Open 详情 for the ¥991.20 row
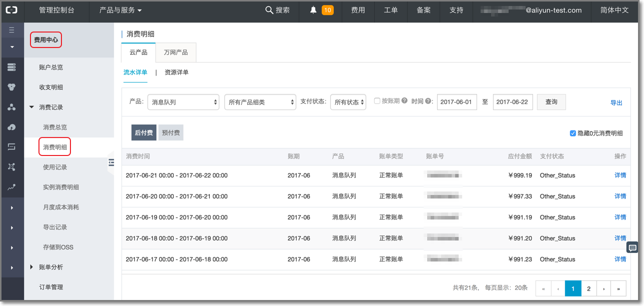Image resolution: width=644 pixels, height=306 pixels. point(620,238)
